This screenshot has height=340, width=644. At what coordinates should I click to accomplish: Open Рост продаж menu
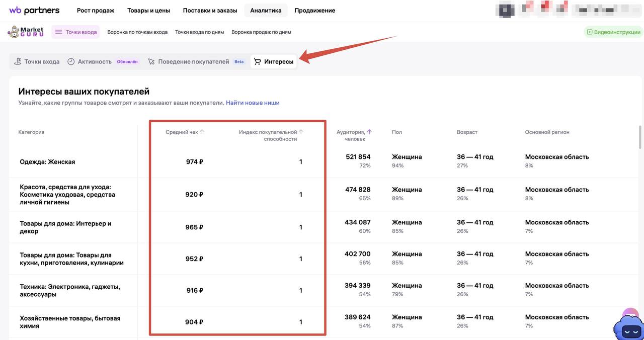(x=96, y=11)
